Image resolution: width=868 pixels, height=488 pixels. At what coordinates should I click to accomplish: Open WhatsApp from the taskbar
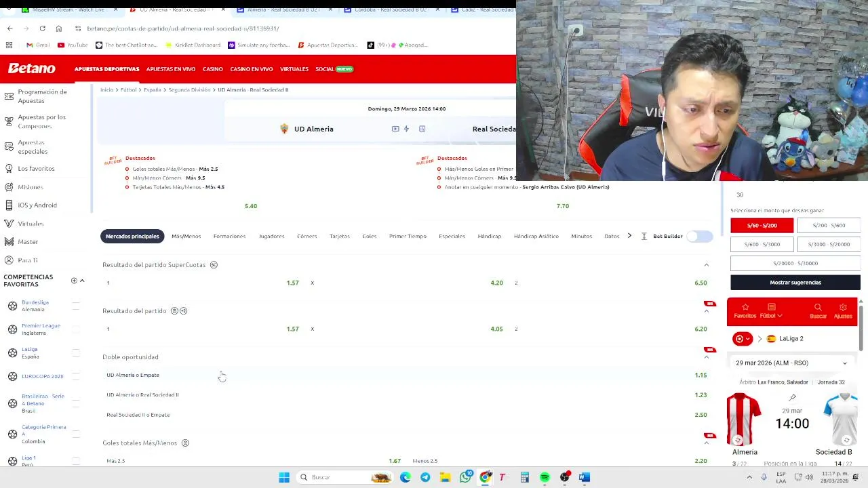[465, 477]
